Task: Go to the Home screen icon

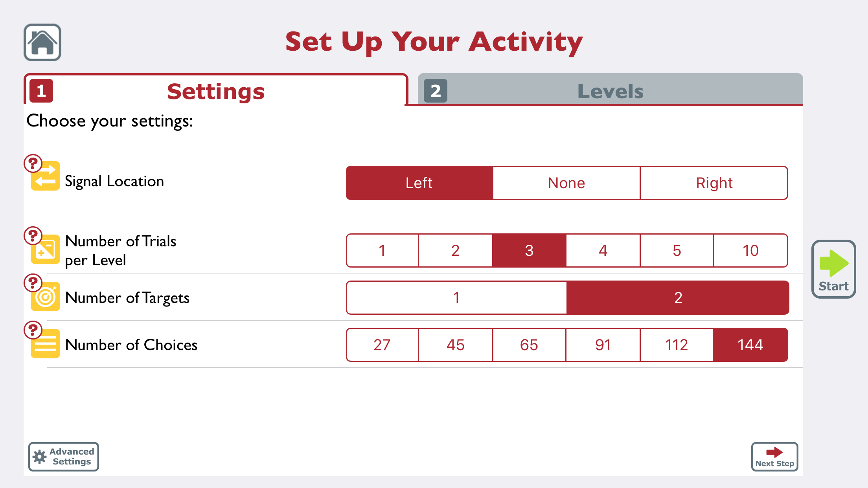Action: 42,42
